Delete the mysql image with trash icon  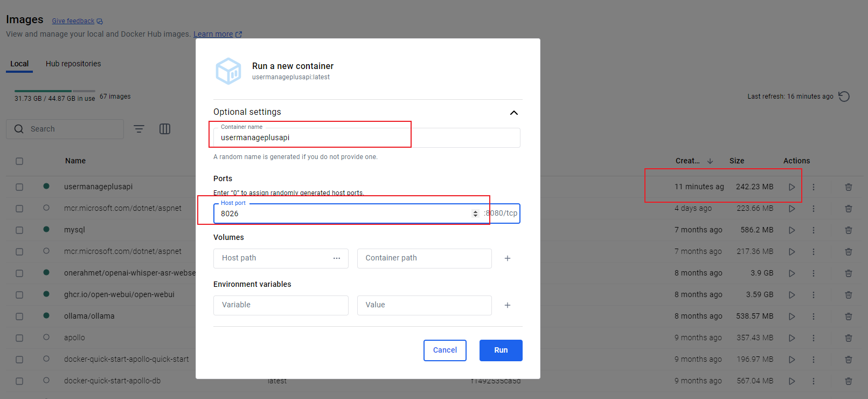coord(848,230)
